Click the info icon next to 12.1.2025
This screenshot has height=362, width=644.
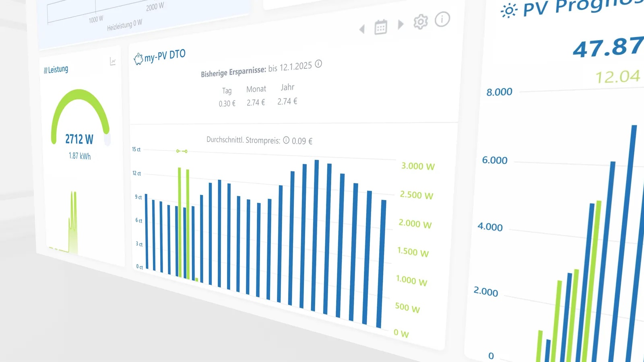click(x=318, y=64)
